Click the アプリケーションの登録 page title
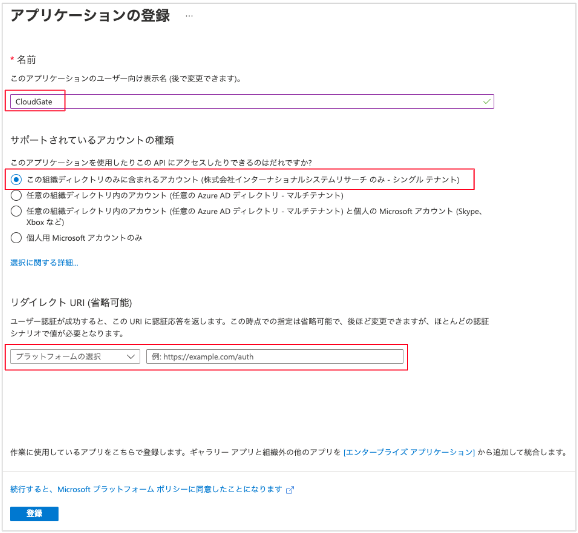578x533 pixels. click(x=90, y=16)
